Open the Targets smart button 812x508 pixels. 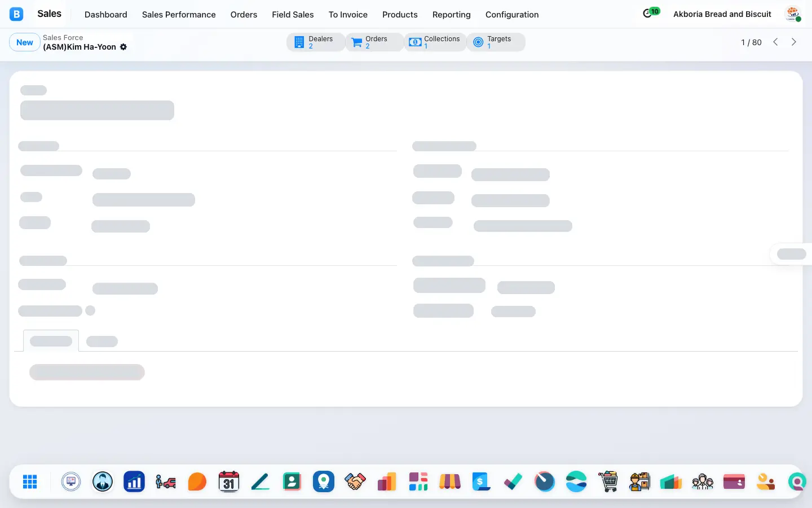click(496, 42)
